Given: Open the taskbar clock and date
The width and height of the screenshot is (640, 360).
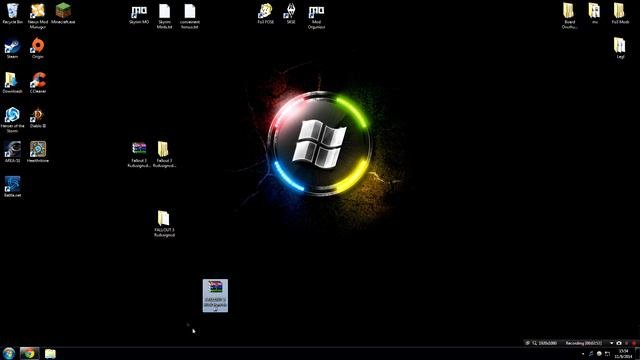Looking at the screenshot, I should point(623,353).
